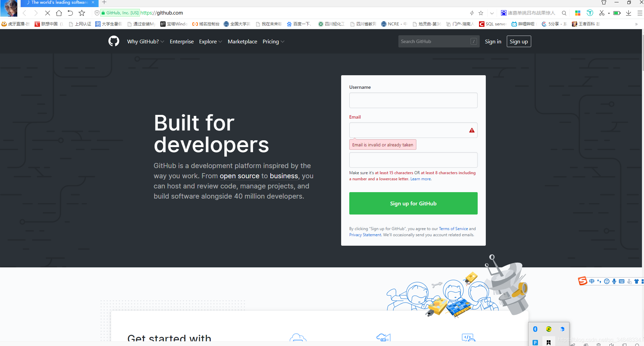This screenshot has width=644, height=346.
Task: Click the shirt skin icon in the title bar
Action: [x=604, y=2]
